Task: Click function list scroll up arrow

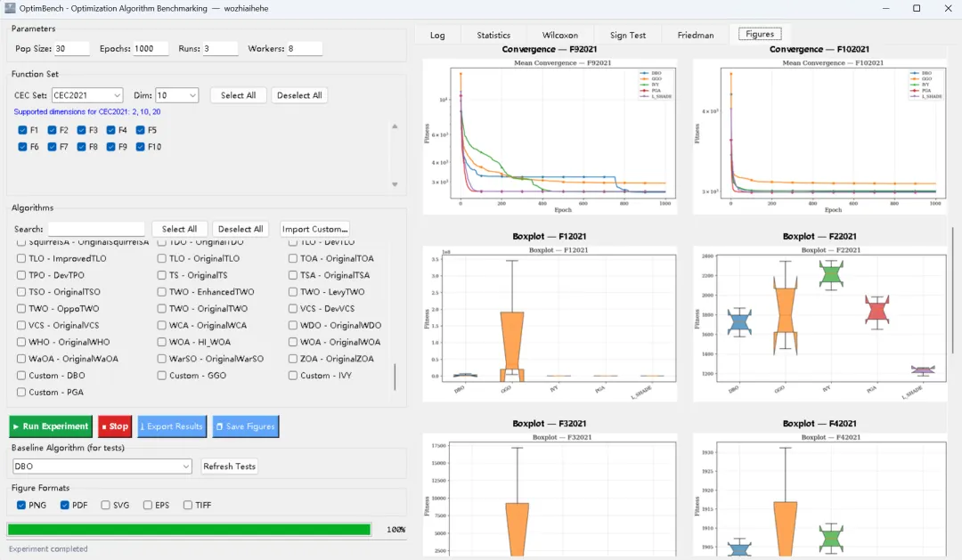Action: [x=395, y=126]
